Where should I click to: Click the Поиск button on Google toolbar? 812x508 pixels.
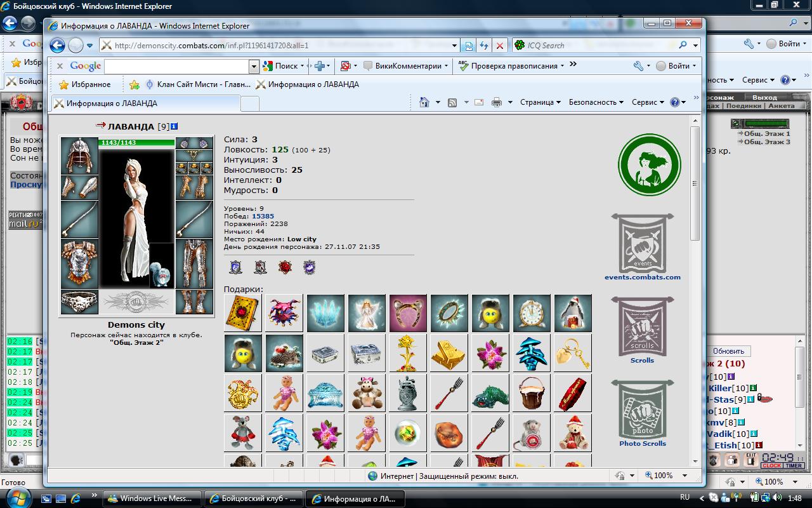pos(282,66)
